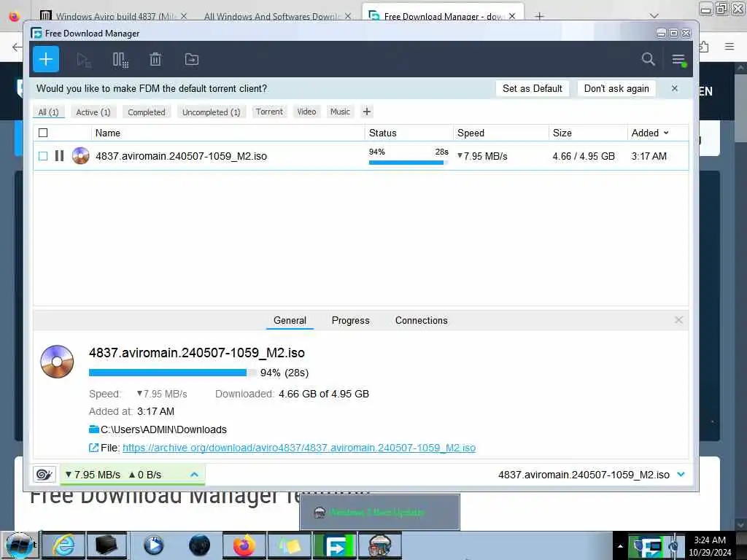Open the downloads folder icon C:\Users\ADMIN\Downloads
This screenshot has height=560, width=747.
[x=94, y=429]
